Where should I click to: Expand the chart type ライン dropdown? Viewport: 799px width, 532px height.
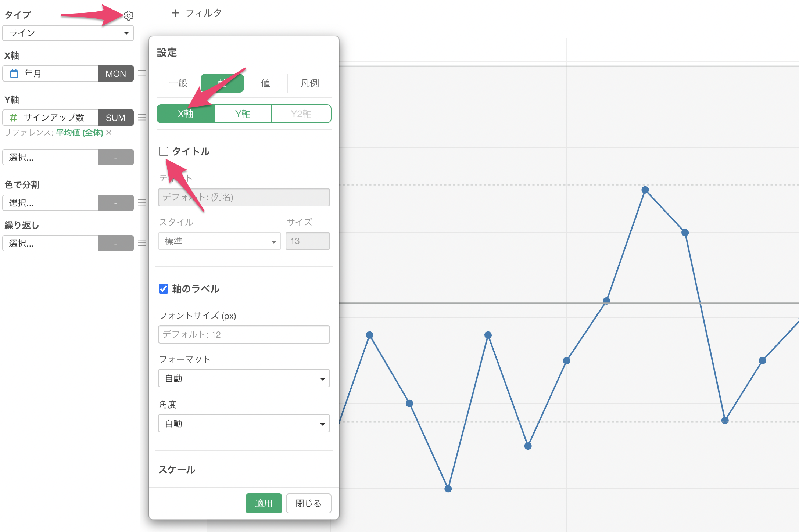(68, 33)
